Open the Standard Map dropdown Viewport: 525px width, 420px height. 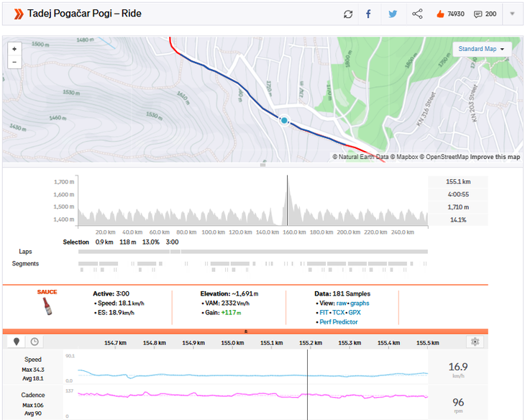[481, 49]
